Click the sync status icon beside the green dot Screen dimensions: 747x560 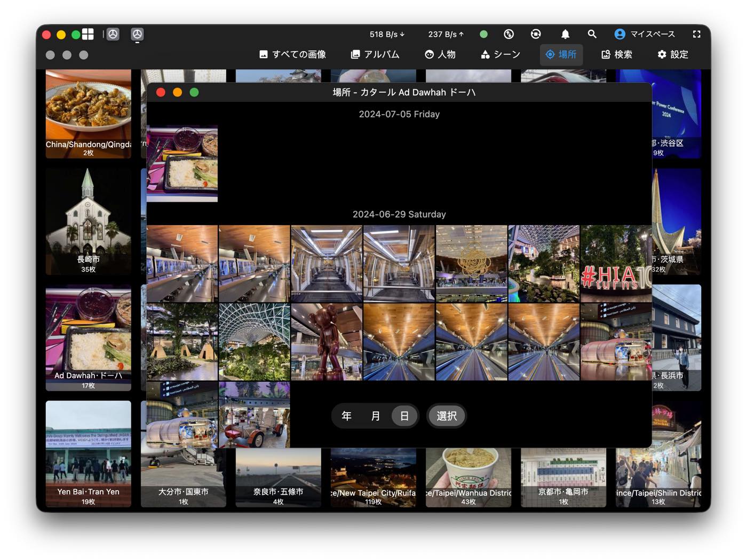click(509, 34)
